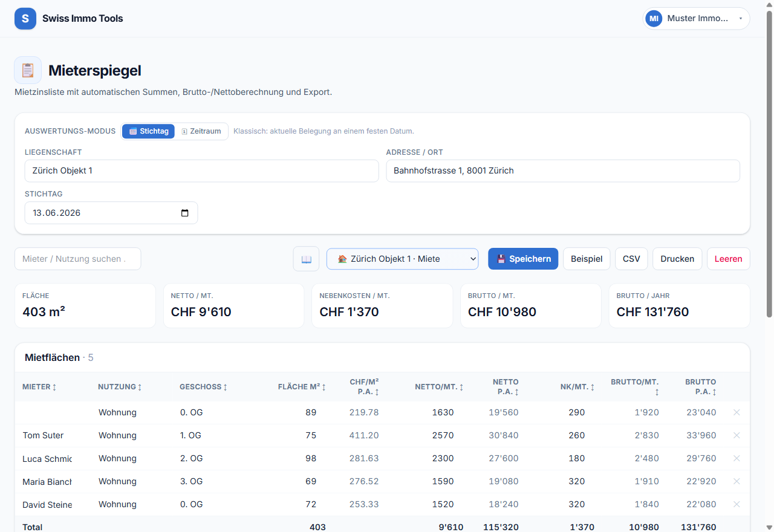774x532 pixels.
Task: Sort table by CHF/m² p.a. column
Action: coord(364,387)
